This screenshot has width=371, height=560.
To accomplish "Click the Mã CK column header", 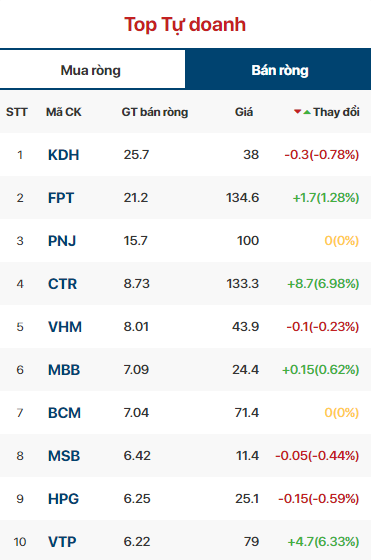I will point(64,112).
